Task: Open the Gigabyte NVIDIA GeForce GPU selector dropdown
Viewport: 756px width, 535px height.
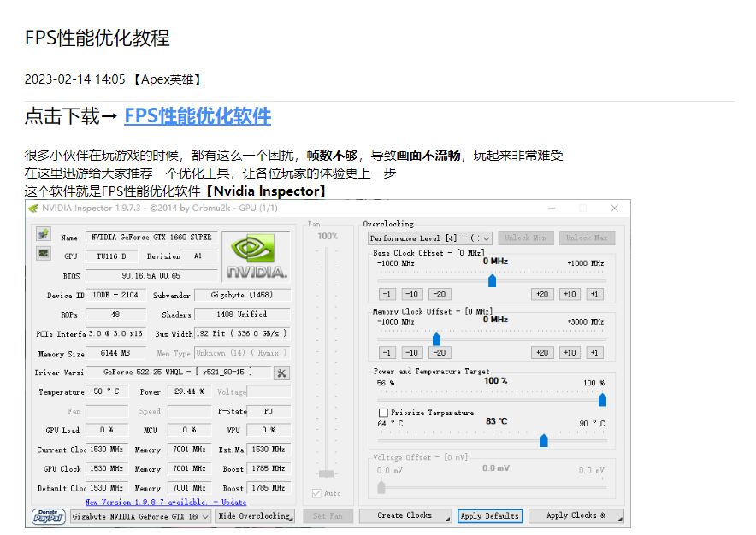Action: [140, 516]
